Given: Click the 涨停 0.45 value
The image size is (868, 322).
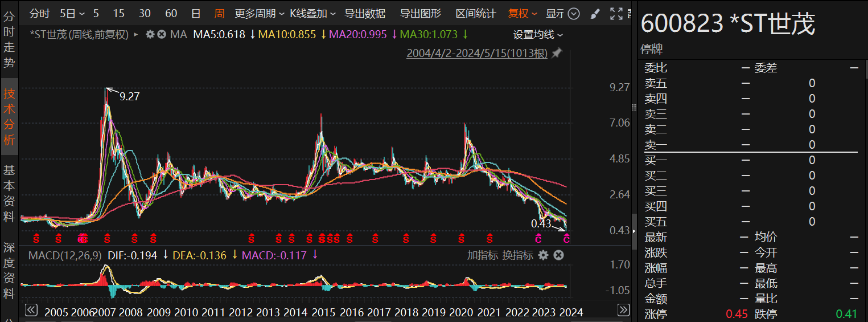Looking at the screenshot, I should (x=737, y=314).
